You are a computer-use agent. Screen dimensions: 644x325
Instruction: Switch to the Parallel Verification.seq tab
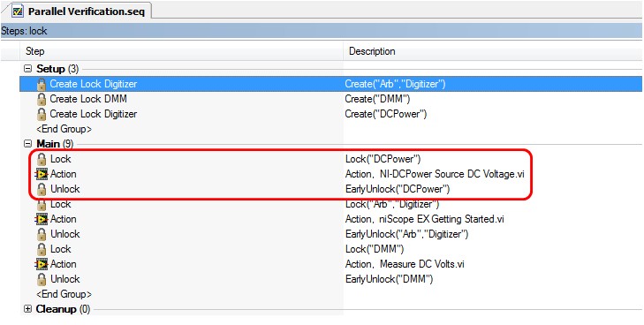(x=78, y=11)
